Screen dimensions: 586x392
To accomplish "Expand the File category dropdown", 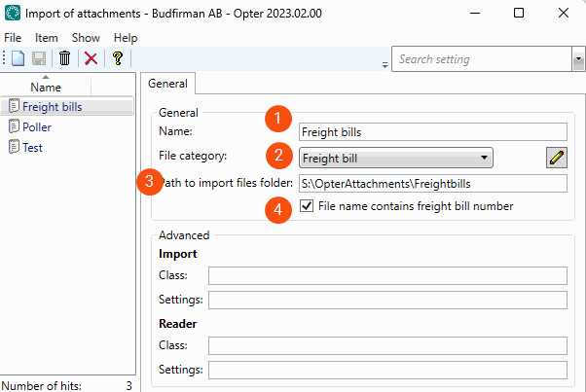I will pos(484,158).
